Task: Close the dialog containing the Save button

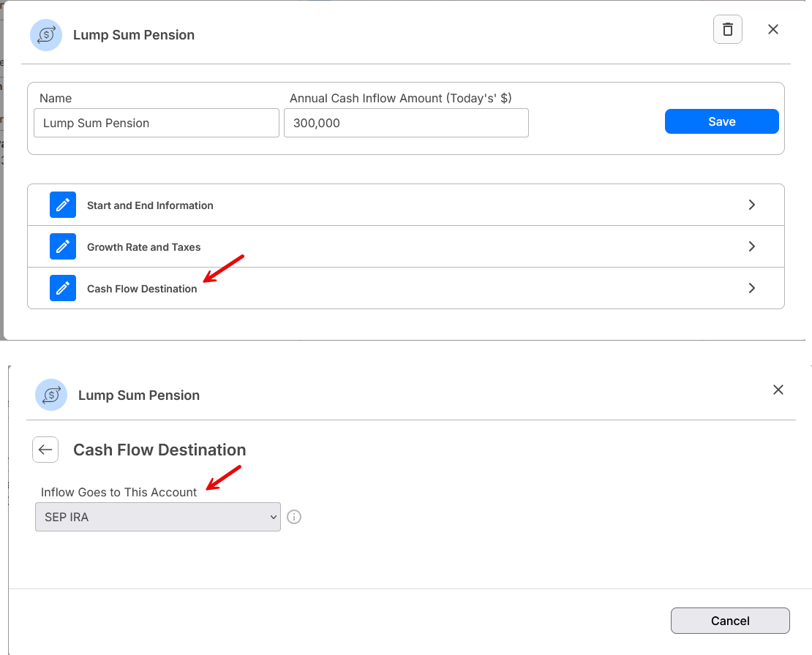Action: click(773, 29)
